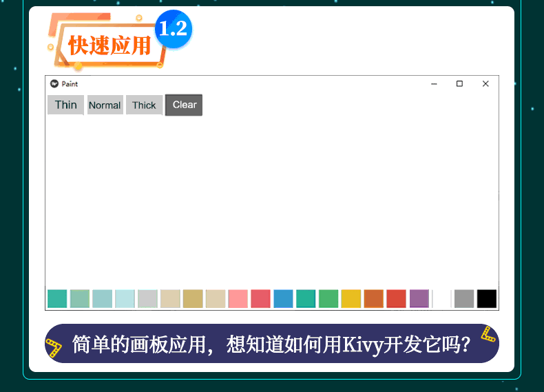Select the khaki swatch between the beige ones
The width and height of the screenshot is (544, 392).
pos(193,299)
